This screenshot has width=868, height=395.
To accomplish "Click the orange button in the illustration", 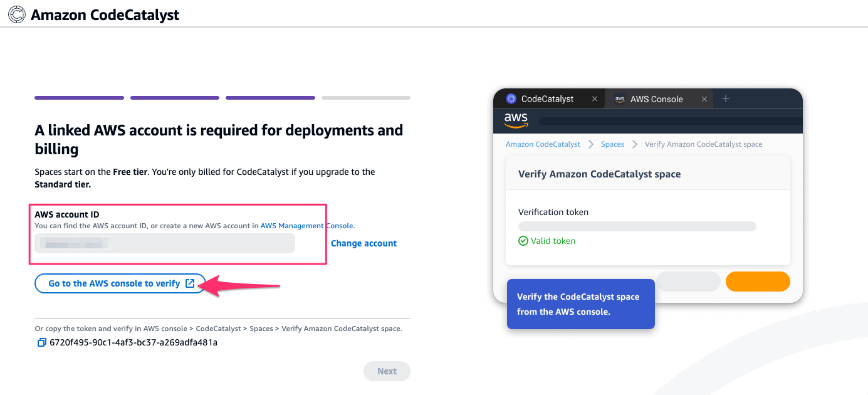I will 758,282.
